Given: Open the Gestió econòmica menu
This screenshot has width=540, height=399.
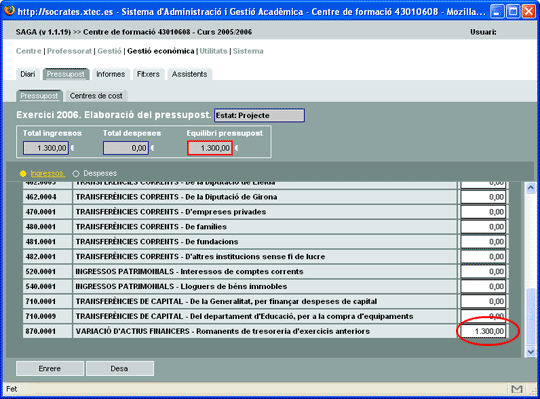Looking at the screenshot, I should coord(161,51).
